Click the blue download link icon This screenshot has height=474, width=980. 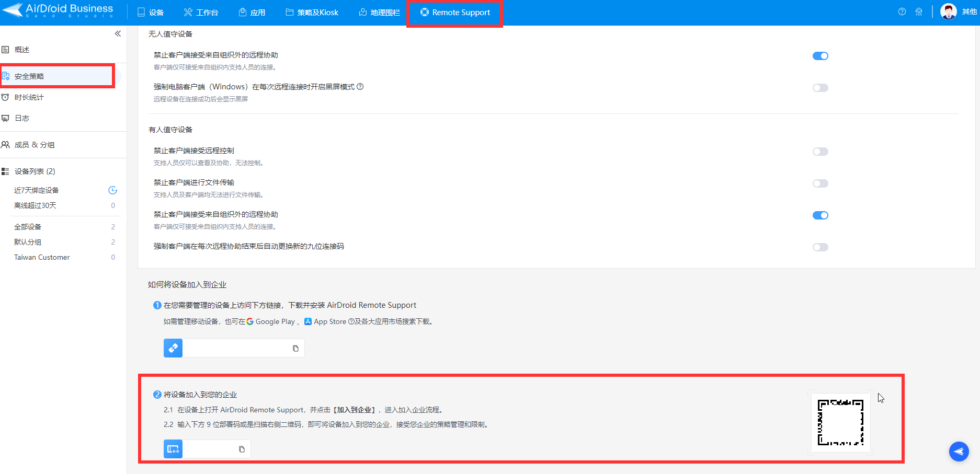click(x=173, y=348)
